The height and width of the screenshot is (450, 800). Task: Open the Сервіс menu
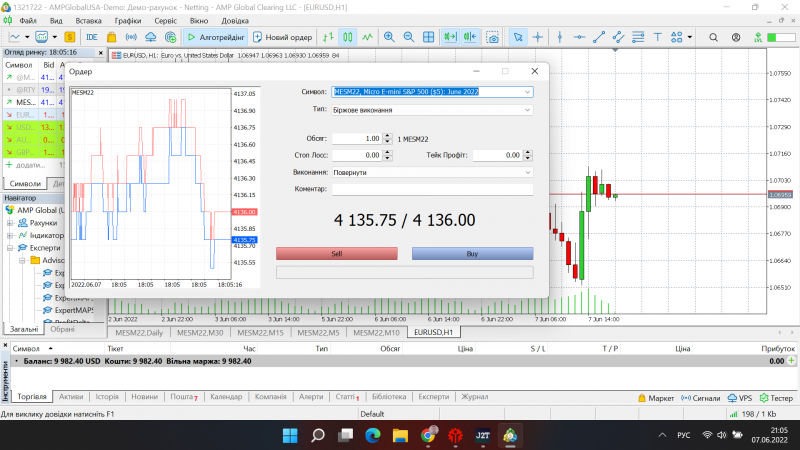tap(165, 20)
